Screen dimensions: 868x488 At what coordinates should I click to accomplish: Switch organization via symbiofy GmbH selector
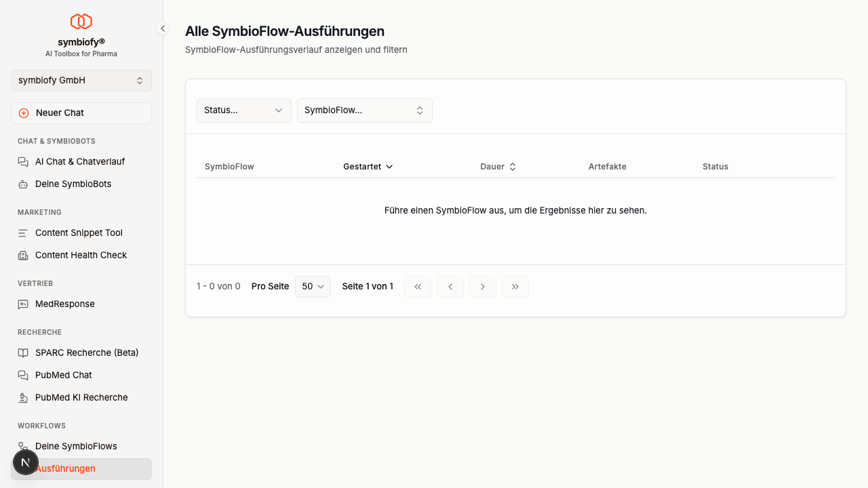point(81,81)
